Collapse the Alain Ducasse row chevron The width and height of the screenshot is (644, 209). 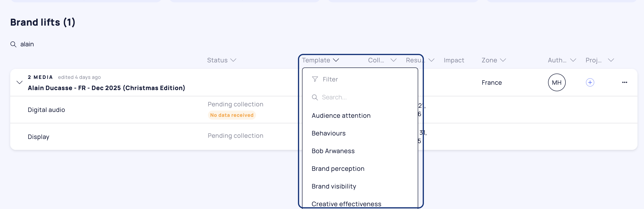tap(20, 82)
